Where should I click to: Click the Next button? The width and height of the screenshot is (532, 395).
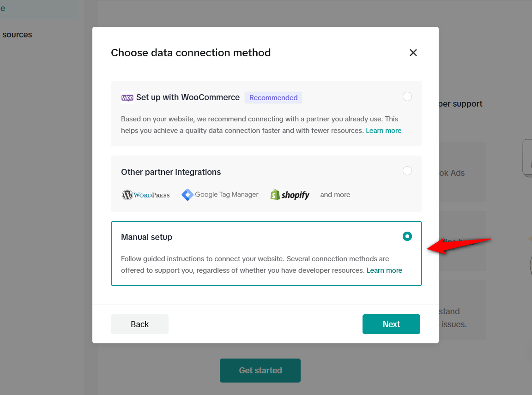click(391, 324)
